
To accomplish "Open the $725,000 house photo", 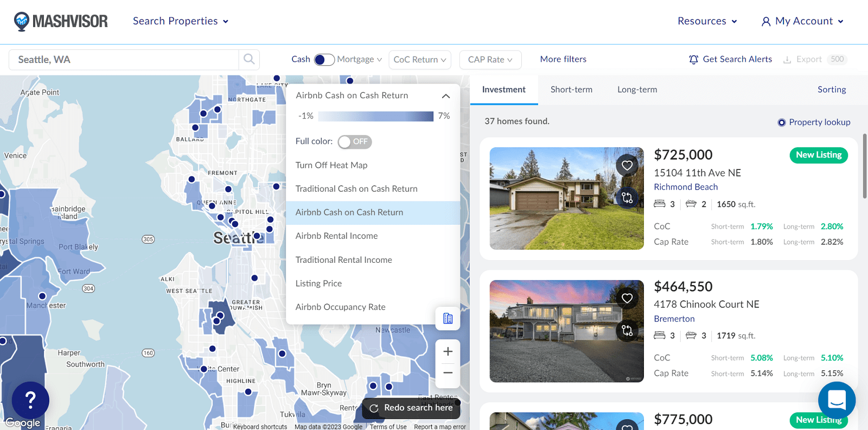I will point(566,199).
